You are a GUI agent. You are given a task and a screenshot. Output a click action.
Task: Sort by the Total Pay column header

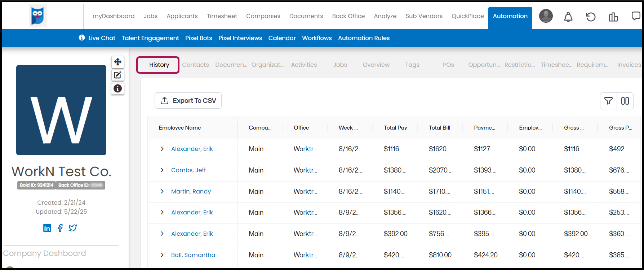click(395, 128)
